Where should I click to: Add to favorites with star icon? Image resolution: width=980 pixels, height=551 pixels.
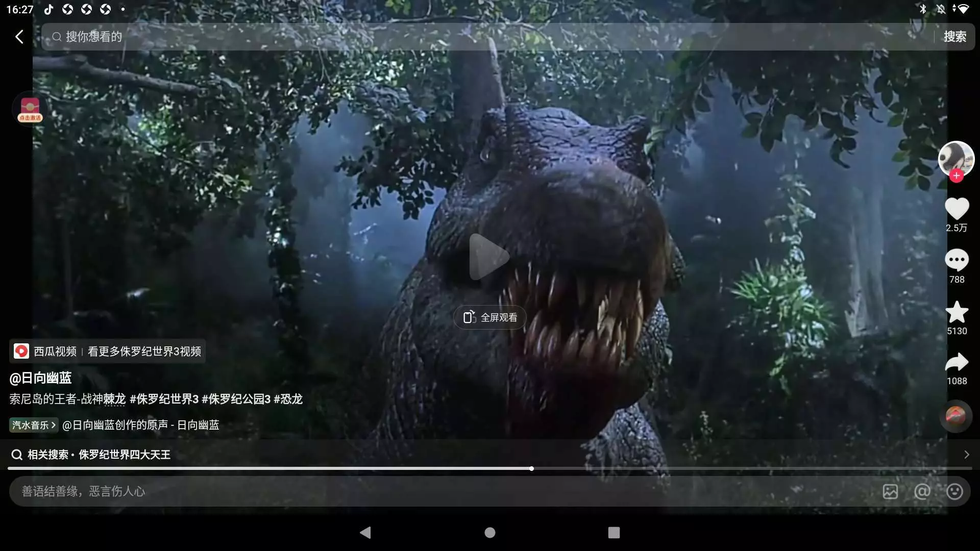tap(957, 312)
